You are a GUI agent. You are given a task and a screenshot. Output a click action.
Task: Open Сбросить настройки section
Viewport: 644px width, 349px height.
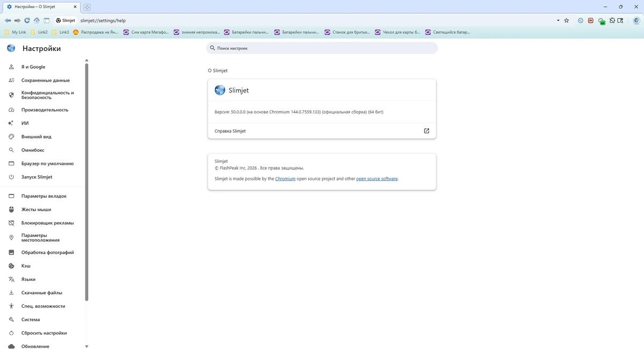click(43, 333)
